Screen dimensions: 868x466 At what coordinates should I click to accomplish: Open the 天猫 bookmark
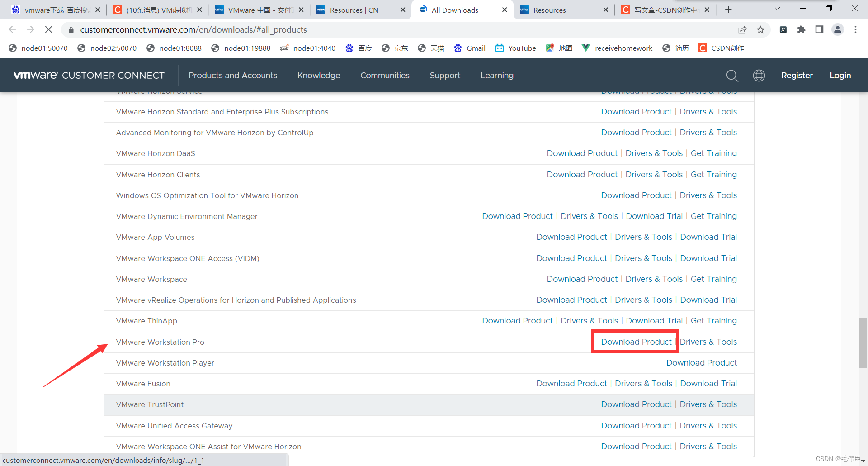click(431, 48)
